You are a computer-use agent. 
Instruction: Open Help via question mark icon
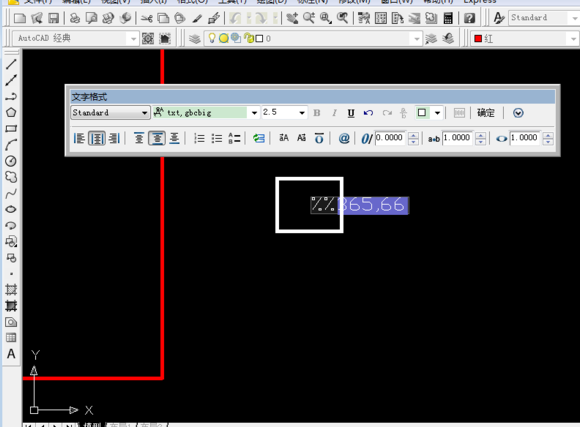pyautogui.click(x=469, y=18)
